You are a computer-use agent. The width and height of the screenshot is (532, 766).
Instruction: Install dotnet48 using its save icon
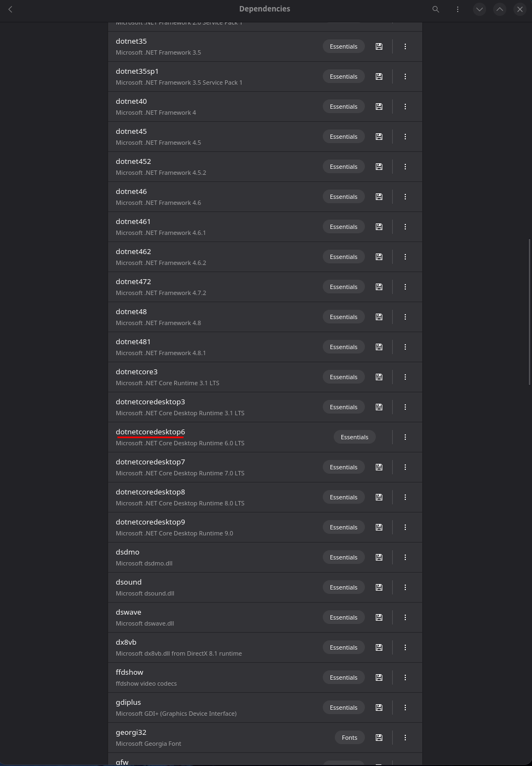379,317
